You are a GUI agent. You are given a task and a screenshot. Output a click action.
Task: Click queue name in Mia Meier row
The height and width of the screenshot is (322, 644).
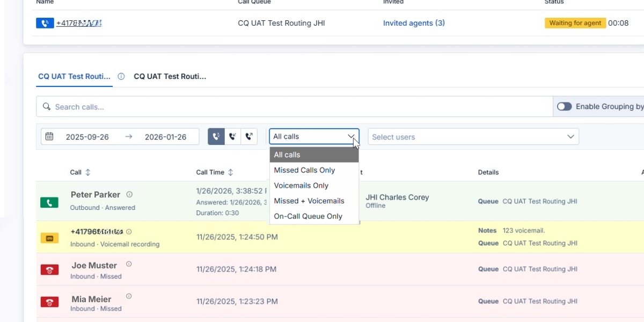click(540, 301)
